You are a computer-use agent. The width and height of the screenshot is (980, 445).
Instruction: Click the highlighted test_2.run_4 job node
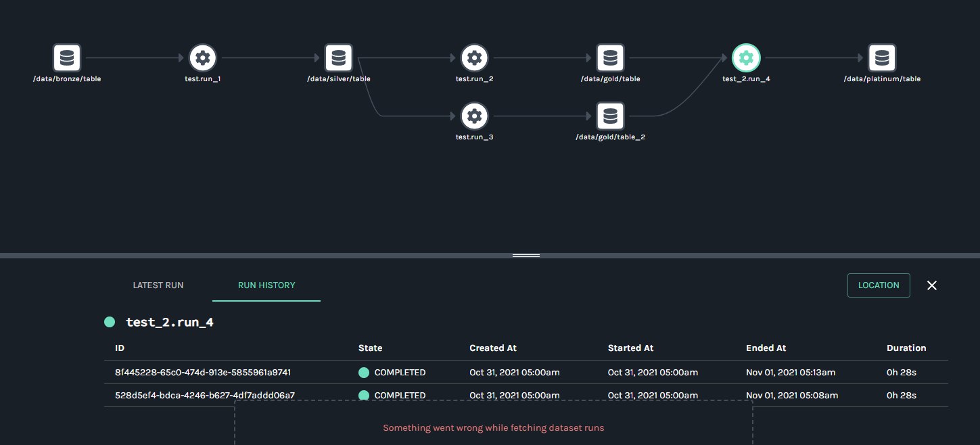746,59
